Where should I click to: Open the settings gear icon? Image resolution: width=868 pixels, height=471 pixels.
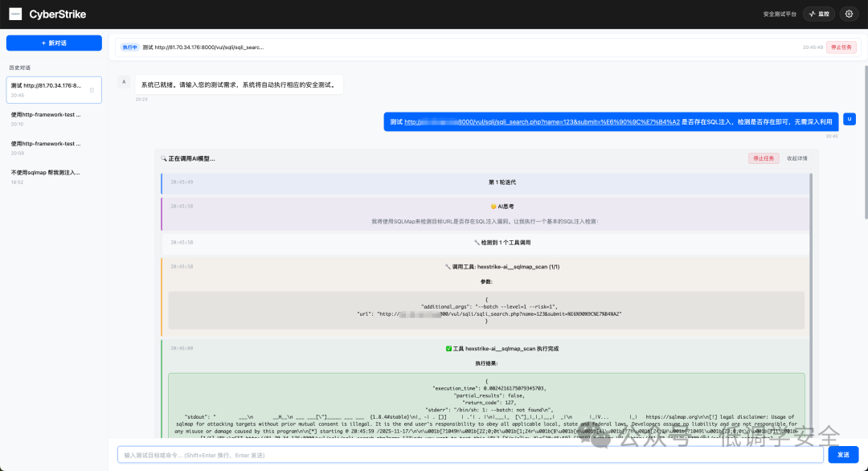pos(849,14)
